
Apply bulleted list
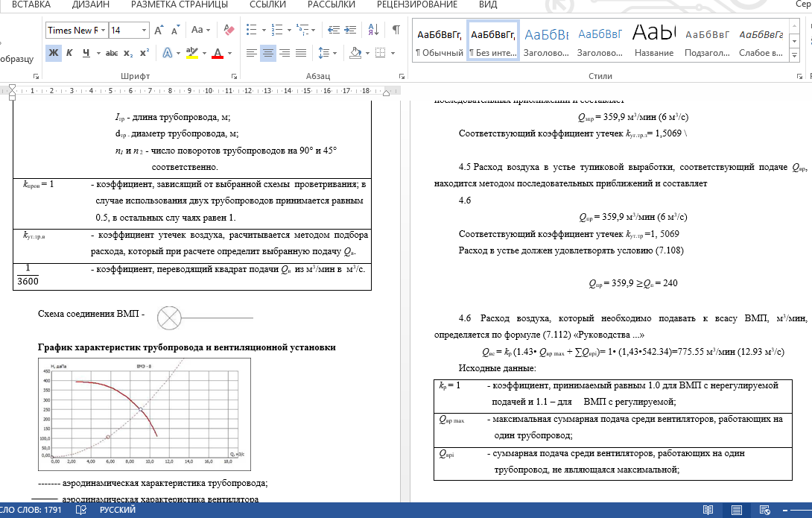click(x=251, y=30)
